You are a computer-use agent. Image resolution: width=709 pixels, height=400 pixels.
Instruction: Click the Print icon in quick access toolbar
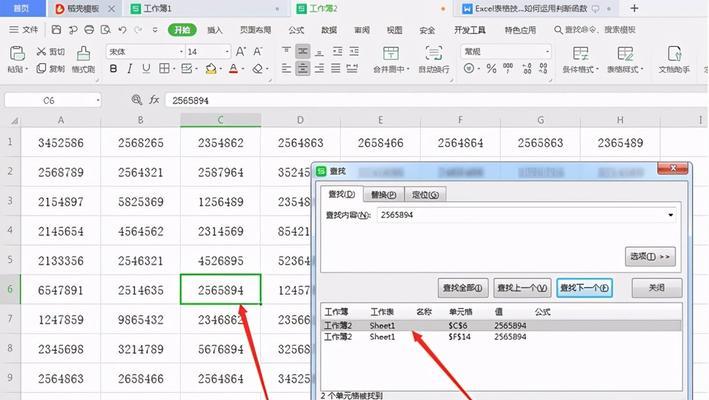89,30
